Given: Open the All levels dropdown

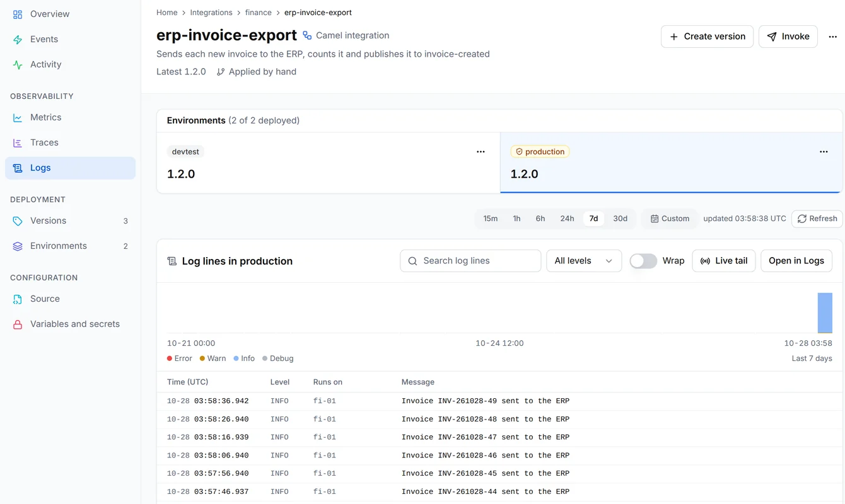Looking at the screenshot, I should [584, 261].
